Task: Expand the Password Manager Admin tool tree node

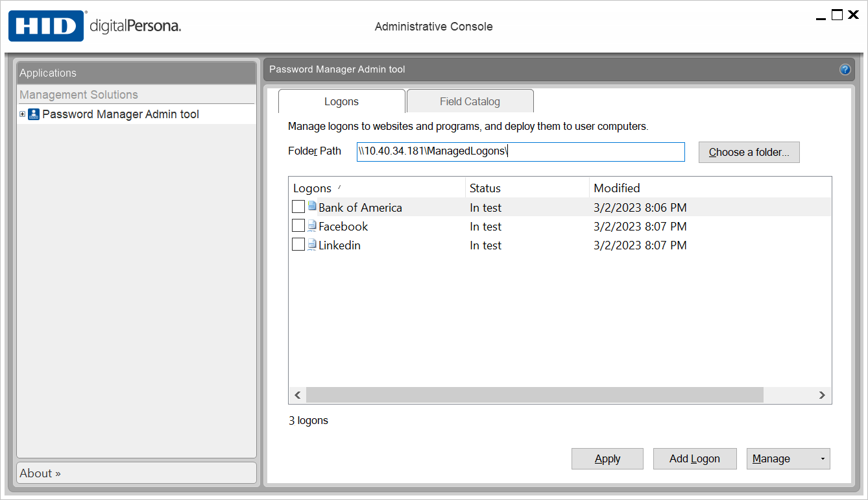Action: coord(23,114)
